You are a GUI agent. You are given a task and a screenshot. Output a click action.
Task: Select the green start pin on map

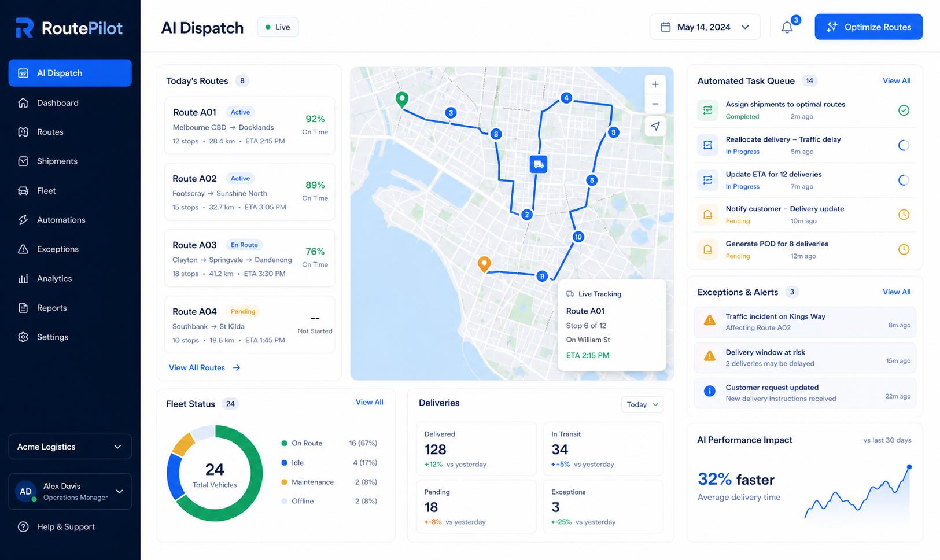401,100
